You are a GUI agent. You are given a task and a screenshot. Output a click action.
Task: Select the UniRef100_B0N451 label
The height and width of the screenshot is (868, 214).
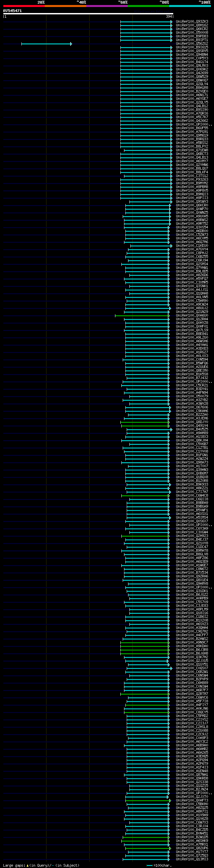coord(192,834)
